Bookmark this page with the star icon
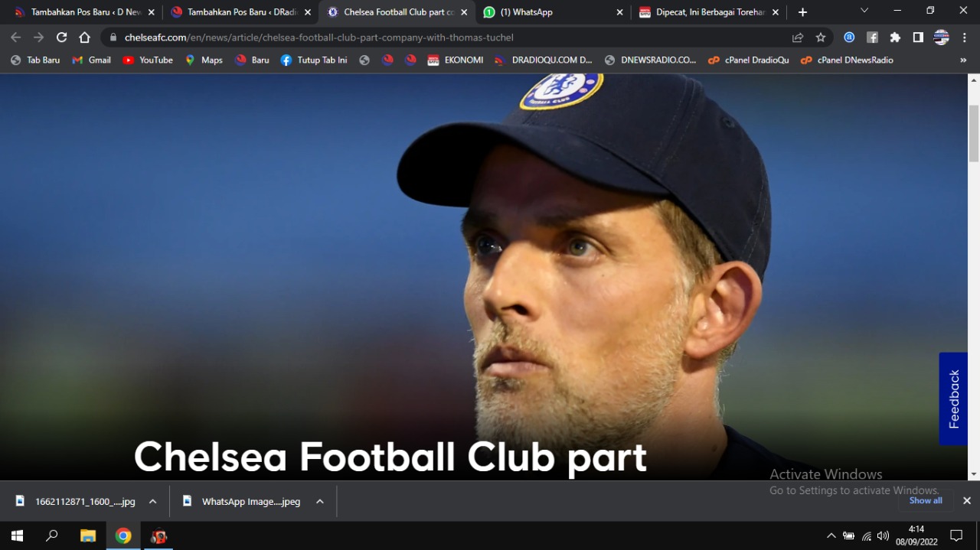Screen dimensions: 980x550 pyautogui.click(x=821, y=37)
